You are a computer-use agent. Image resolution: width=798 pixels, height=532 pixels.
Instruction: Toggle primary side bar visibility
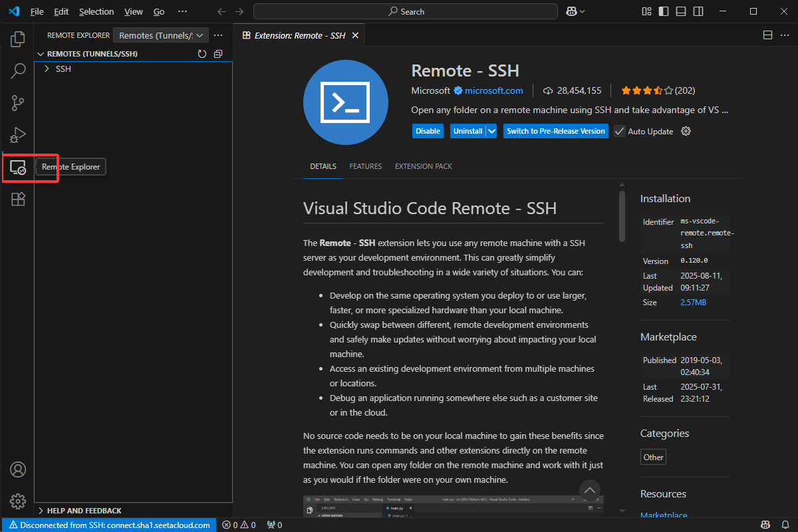664,11
